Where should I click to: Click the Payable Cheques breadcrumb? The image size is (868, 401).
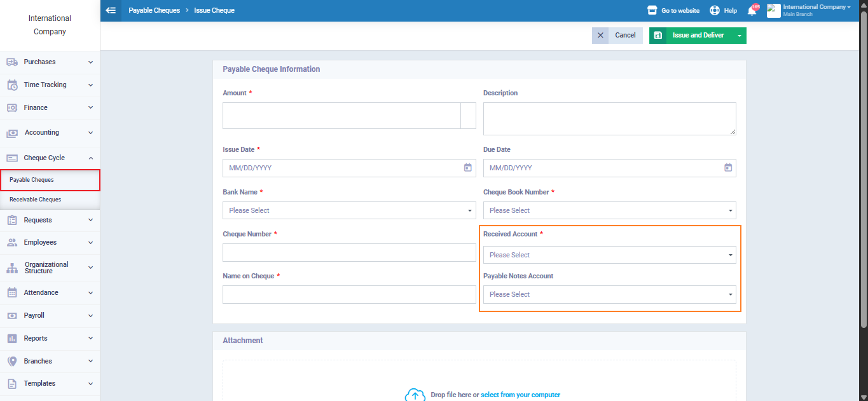tap(155, 11)
